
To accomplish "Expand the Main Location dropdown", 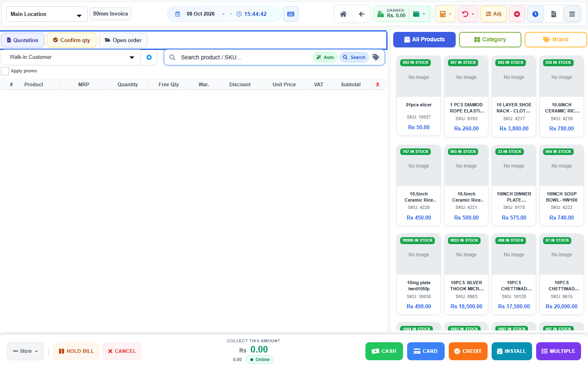I will point(47,14).
